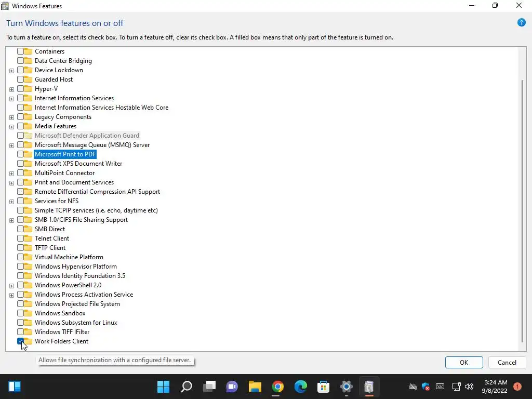Select MultiPoint Connector label
This screenshot has width=532, height=399.
click(x=64, y=172)
